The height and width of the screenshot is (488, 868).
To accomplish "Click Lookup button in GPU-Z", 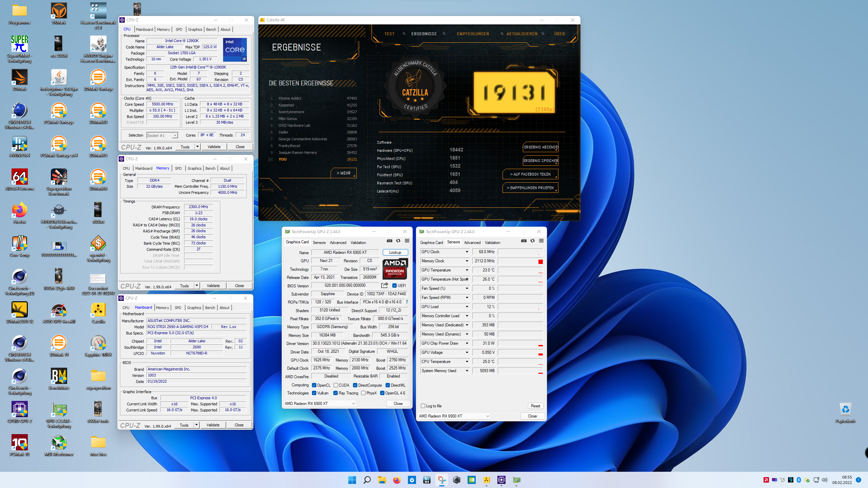I will pyautogui.click(x=395, y=252).
